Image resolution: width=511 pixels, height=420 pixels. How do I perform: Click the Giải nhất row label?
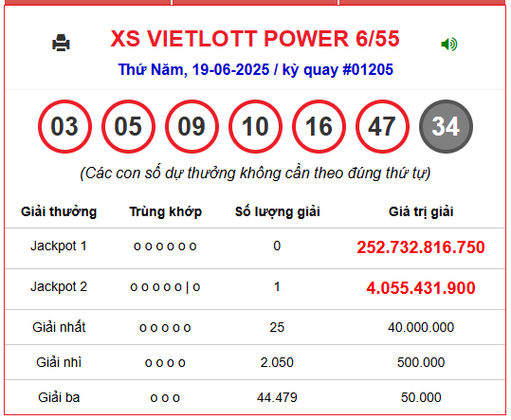[x=59, y=327]
